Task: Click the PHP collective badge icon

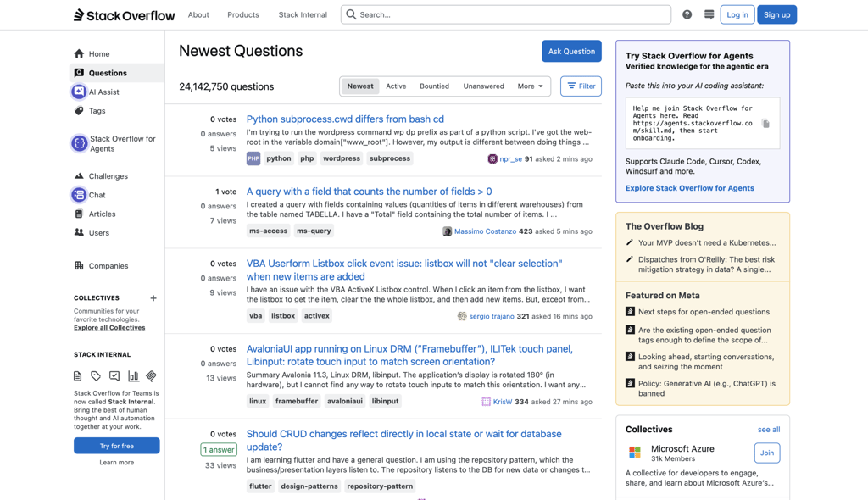Action: 253,158
